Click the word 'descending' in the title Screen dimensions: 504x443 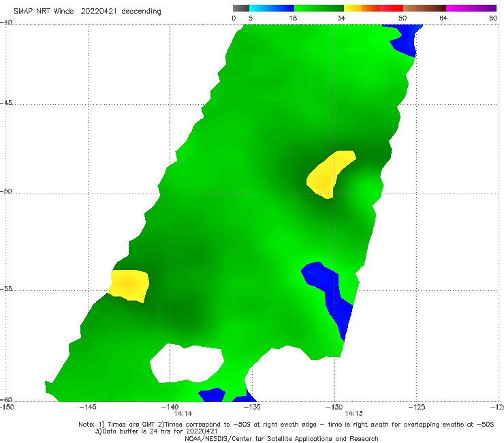pos(141,12)
